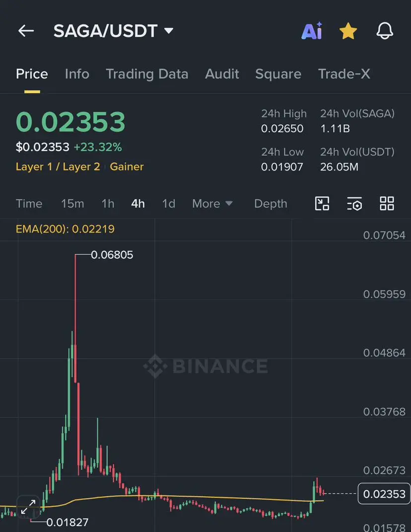Tap the 0.06805 high marker on chart
The height and width of the screenshot is (532, 411).
click(112, 255)
